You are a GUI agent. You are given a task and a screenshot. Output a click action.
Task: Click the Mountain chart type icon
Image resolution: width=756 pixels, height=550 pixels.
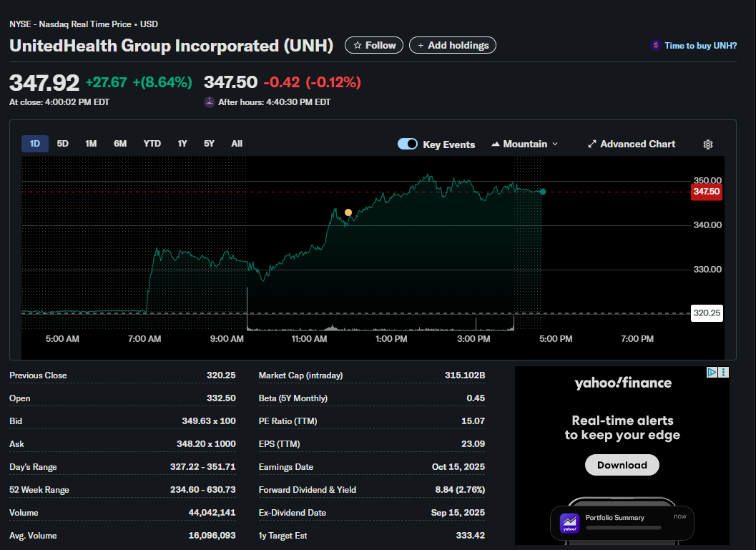click(495, 144)
